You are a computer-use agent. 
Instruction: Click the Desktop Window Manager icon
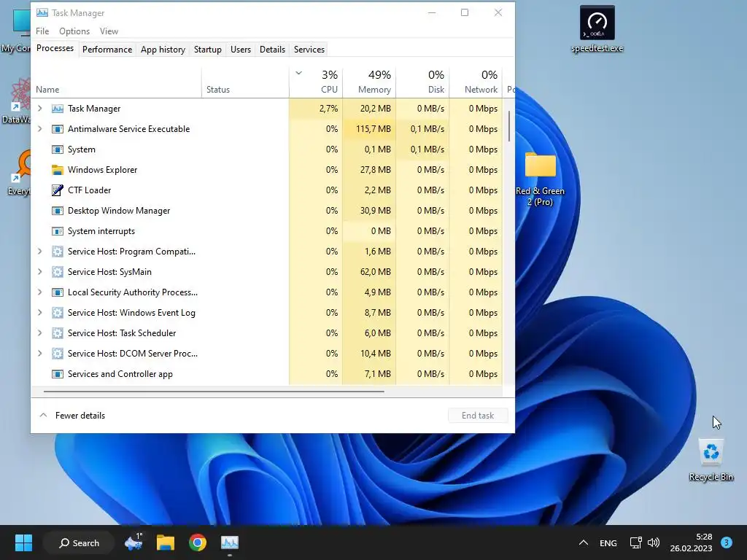(x=57, y=211)
